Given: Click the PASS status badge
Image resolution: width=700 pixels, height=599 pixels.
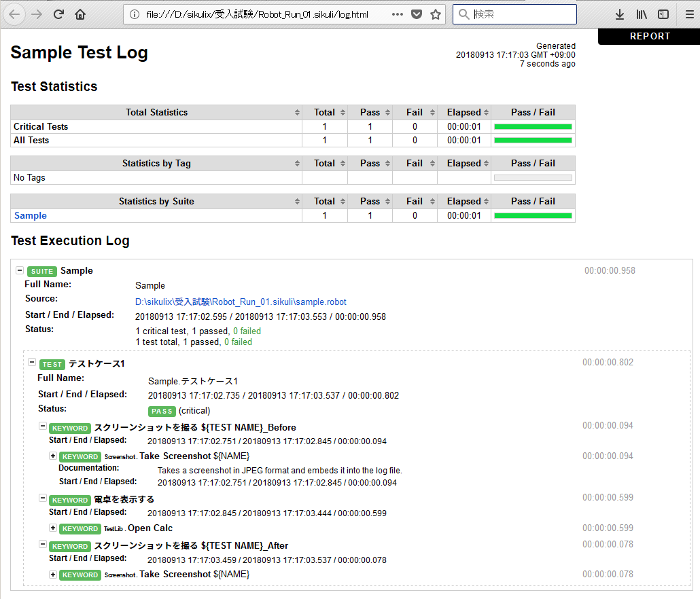Looking at the screenshot, I should [x=162, y=412].
